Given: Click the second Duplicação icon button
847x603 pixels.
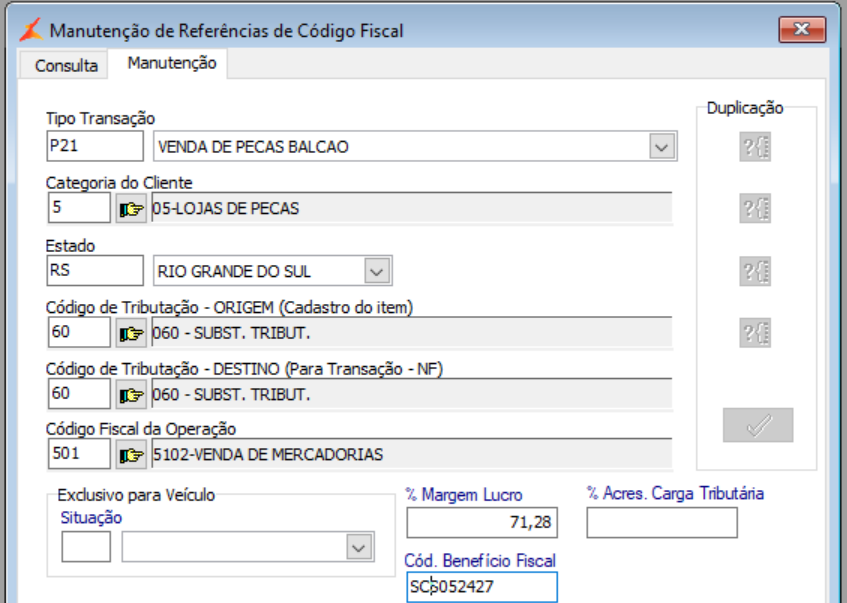Looking at the screenshot, I should pos(755,209).
